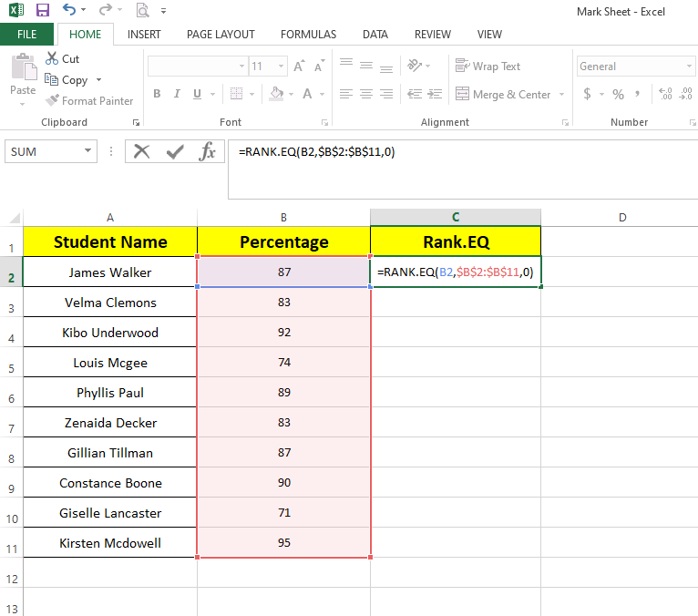698x616 pixels.
Task: Toggle Italic formatting
Action: [x=177, y=94]
